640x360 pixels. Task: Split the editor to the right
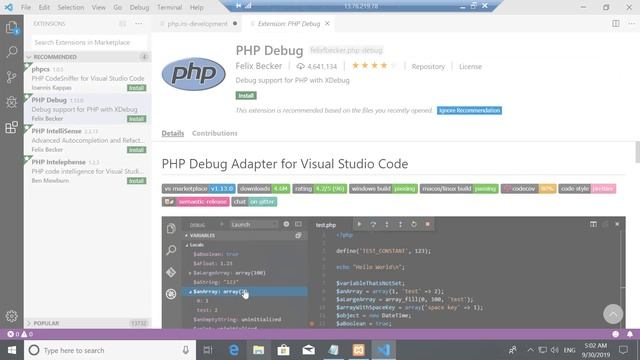pos(616,24)
